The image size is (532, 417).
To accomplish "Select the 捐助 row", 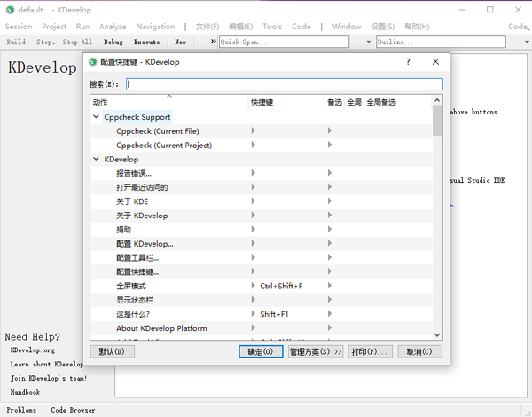I will [x=262, y=230].
